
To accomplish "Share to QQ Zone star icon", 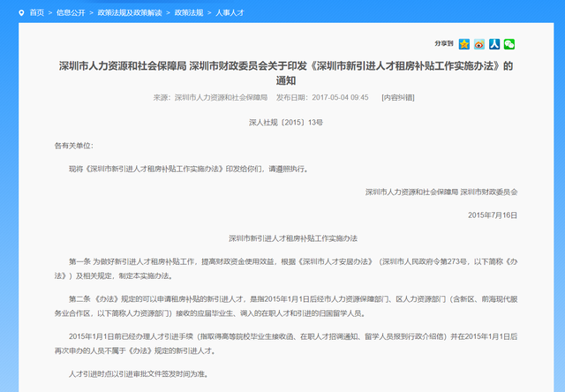I will pyautogui.click(x=464, y=44).
